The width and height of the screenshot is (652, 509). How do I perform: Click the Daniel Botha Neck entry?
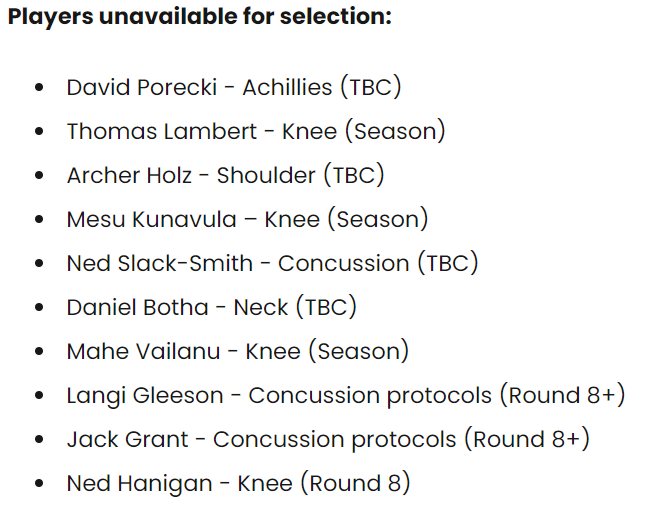(x=212, y=307)
